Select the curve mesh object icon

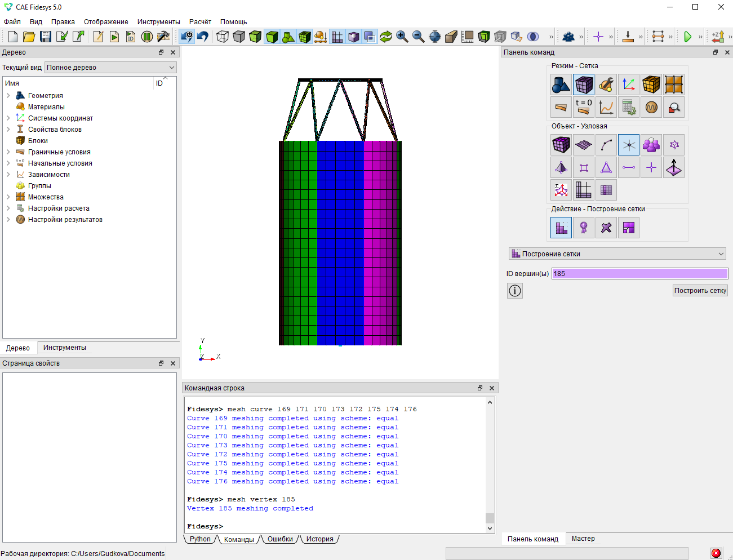(606, 145)
